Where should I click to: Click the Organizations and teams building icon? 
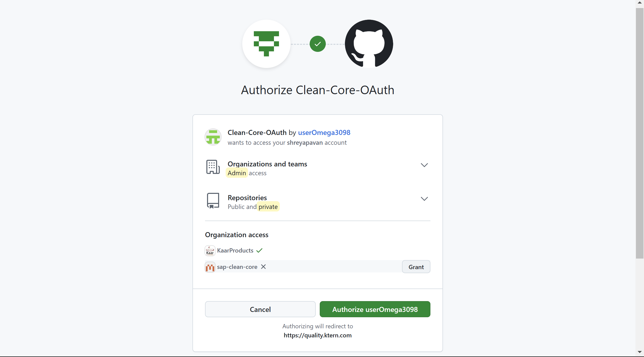click(213, 167)
